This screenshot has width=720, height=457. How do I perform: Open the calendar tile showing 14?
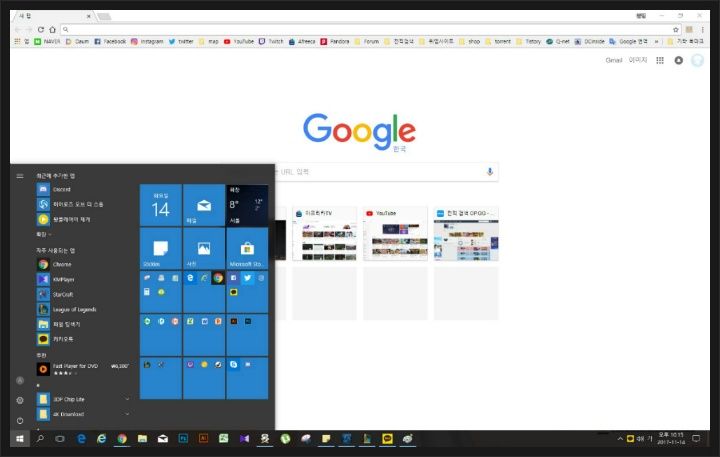tap(161, 205)
